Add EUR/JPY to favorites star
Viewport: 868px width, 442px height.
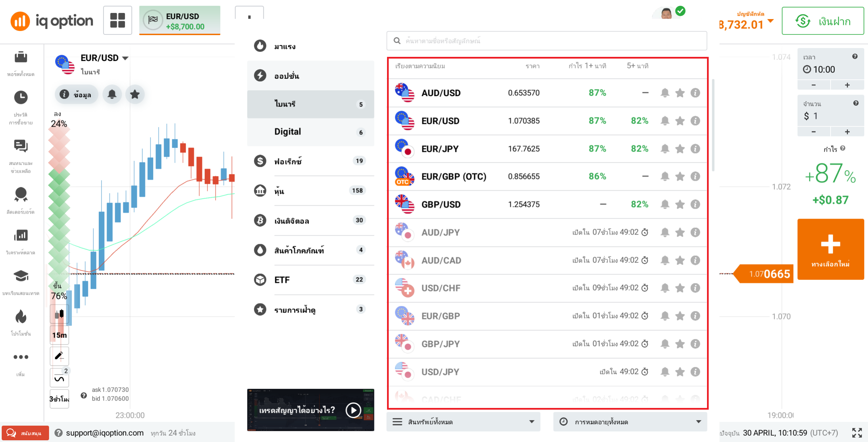point(680,148)
